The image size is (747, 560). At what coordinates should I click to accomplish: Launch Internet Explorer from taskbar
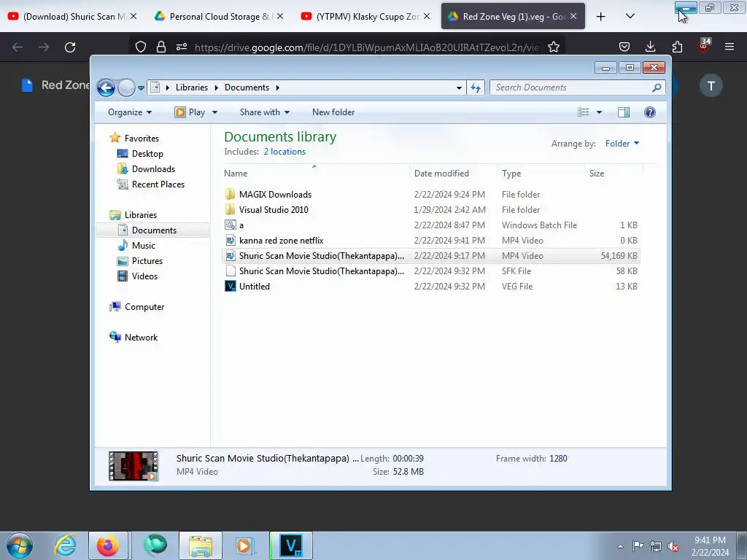pos(65,545)
